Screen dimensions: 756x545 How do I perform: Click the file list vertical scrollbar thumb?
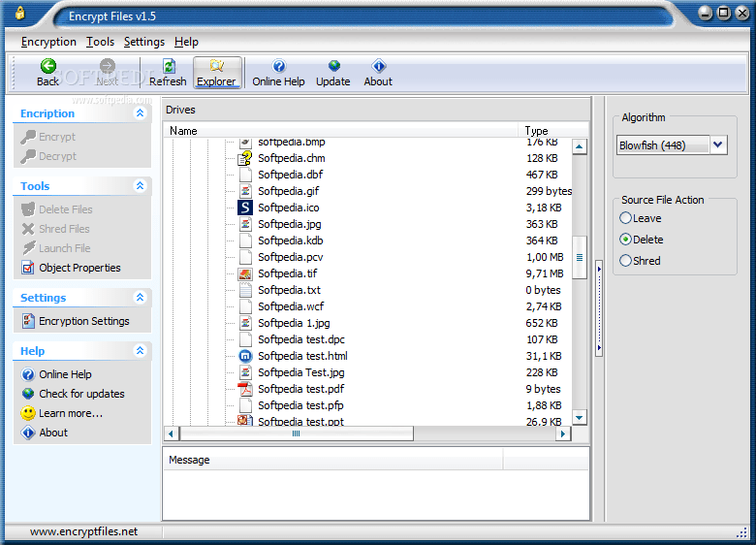[580, 258]
